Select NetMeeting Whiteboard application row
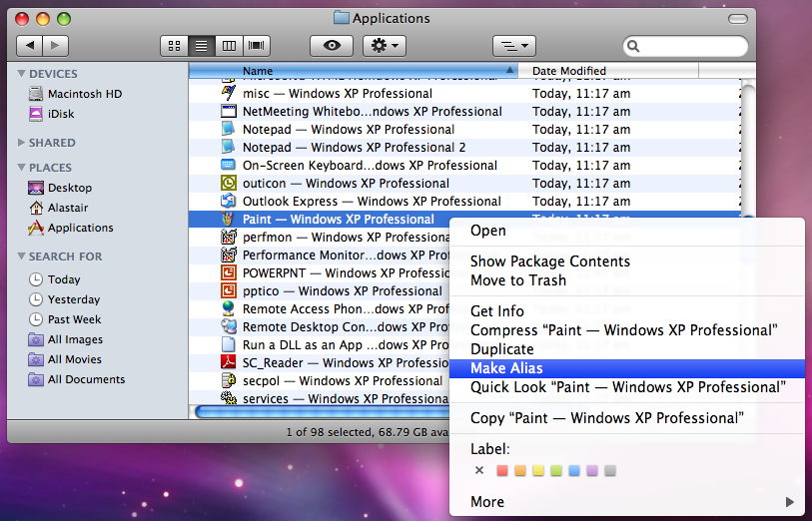The height and width of the screenshot is (521, 812). point(464,111)
